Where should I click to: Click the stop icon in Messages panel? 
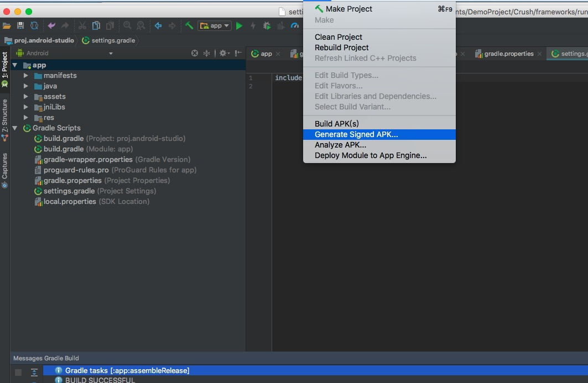point(18,372)
